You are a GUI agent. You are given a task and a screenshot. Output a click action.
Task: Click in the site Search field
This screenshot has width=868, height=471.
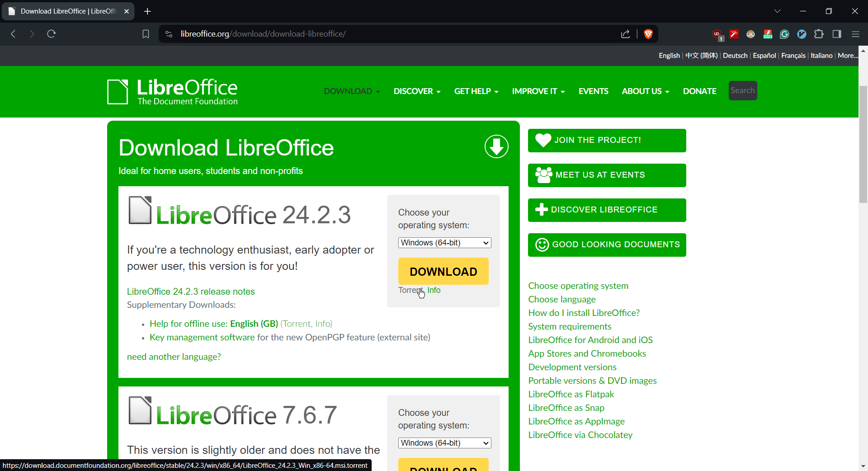(743, 90)
